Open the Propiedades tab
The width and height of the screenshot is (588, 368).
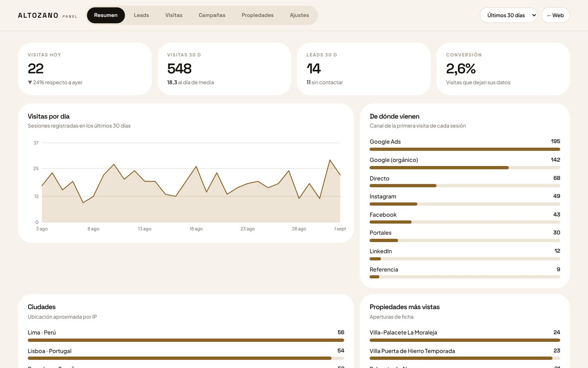[257, 15]
